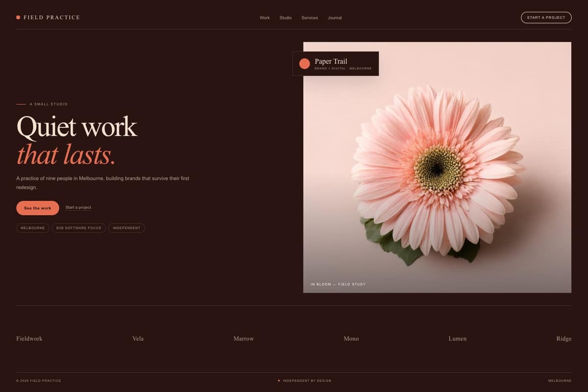Viewport: 588px width, 392px height.
Task: Click the See the work button
Action: point(38,208)
